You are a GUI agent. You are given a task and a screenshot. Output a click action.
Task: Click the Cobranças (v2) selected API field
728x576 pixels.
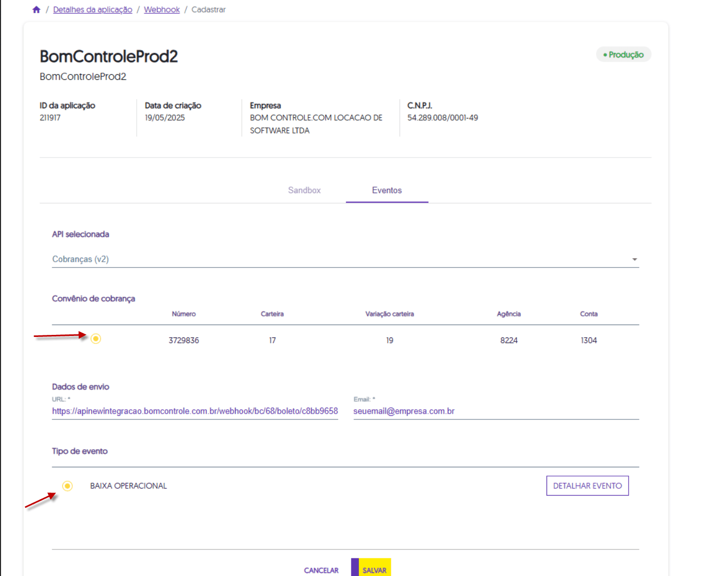tap(345, 259)
